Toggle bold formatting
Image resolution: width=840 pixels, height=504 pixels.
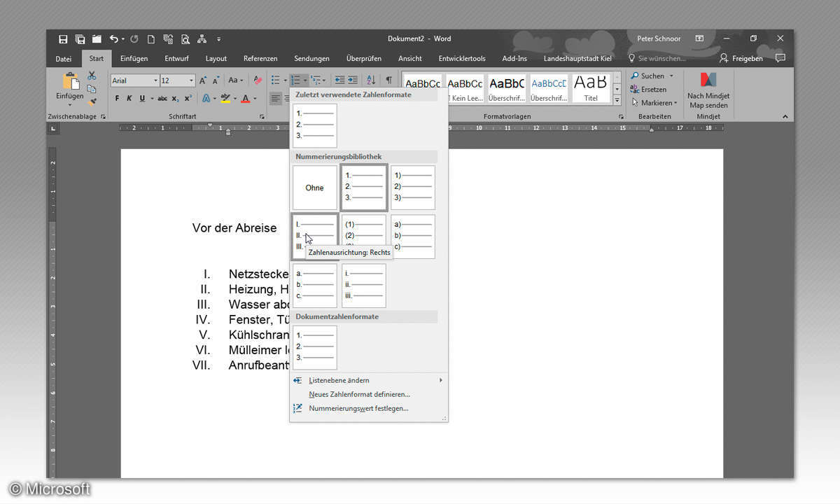point(117,99)
